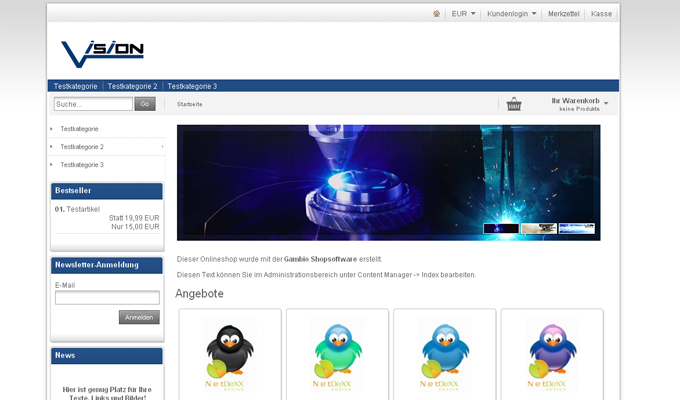Click the home icon in top bar
Screen dimensions: 680x400
click(x=436, y=14)
